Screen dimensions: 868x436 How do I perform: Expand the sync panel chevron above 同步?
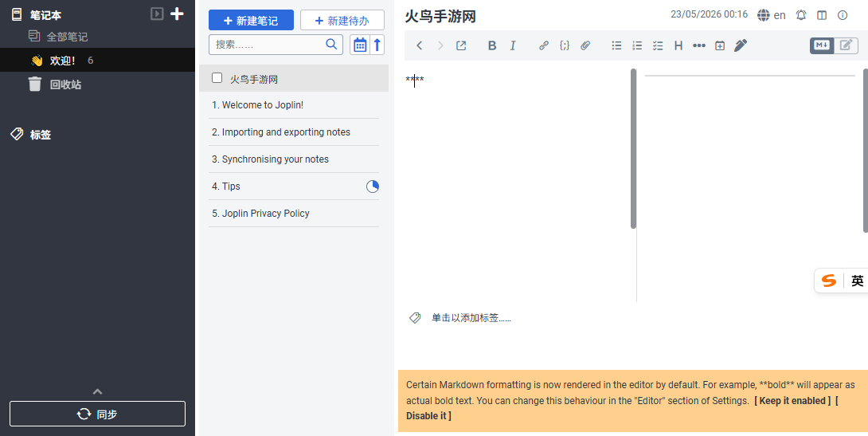tap(97, 391)
